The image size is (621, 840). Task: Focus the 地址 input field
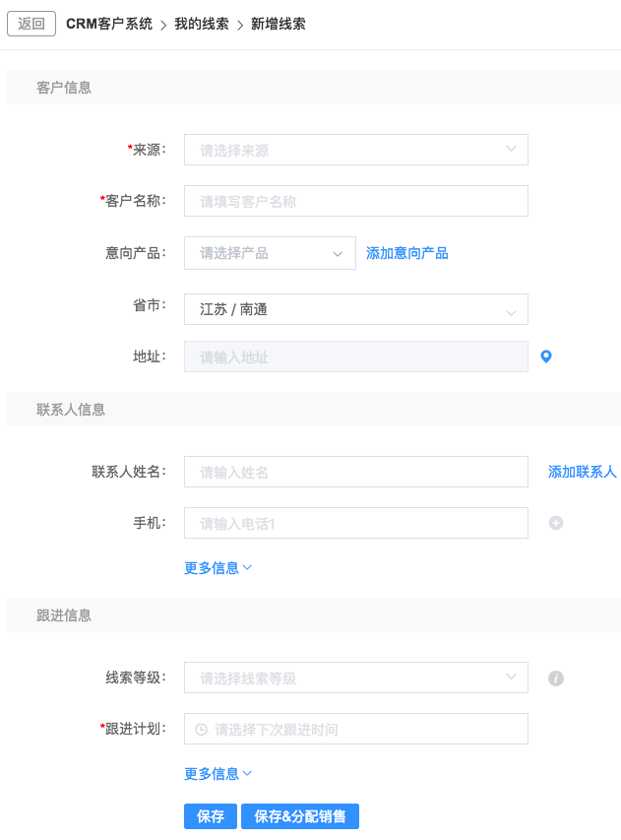pyautogui.click(x=356, y=356)
